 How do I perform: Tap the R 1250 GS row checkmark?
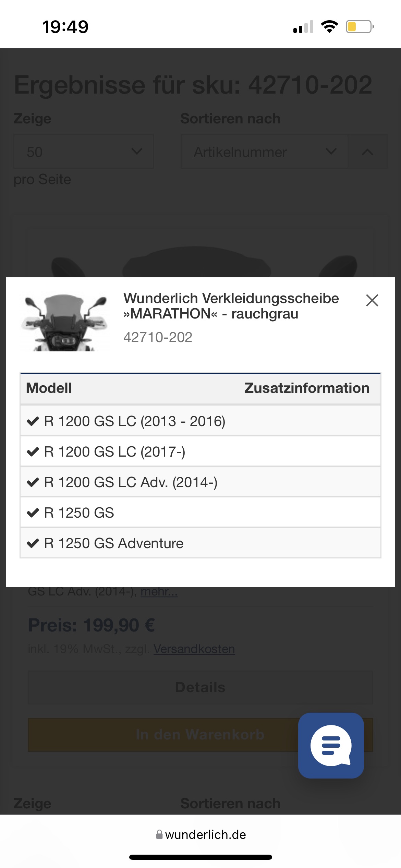[33, 513]
